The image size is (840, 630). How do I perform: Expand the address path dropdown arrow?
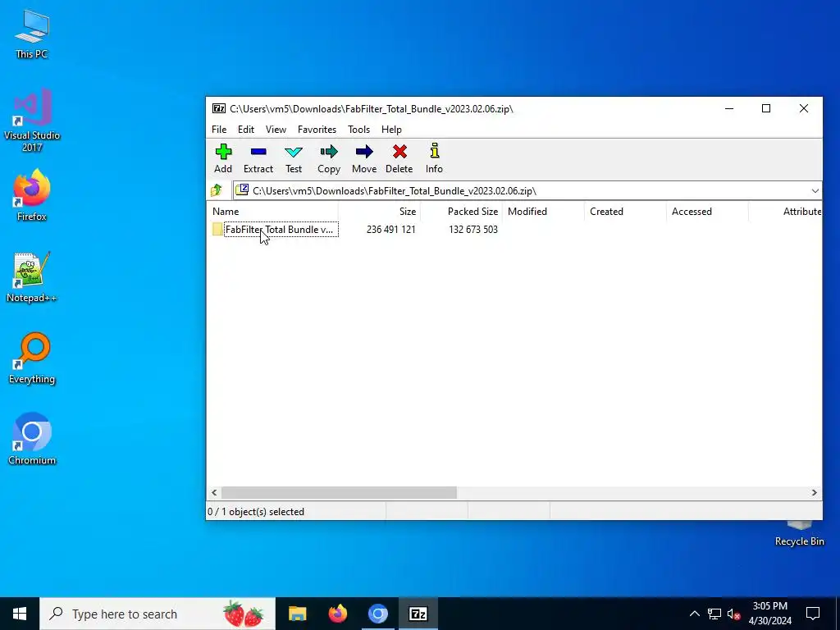(815, 190)
